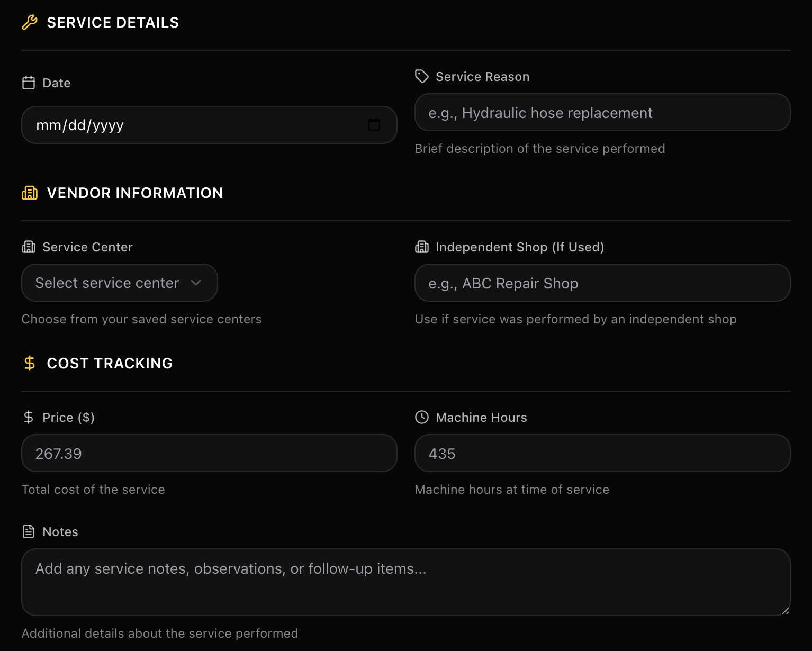Click the Independent Shop input box
Screen dimensions: 812x651
(602, 283)
